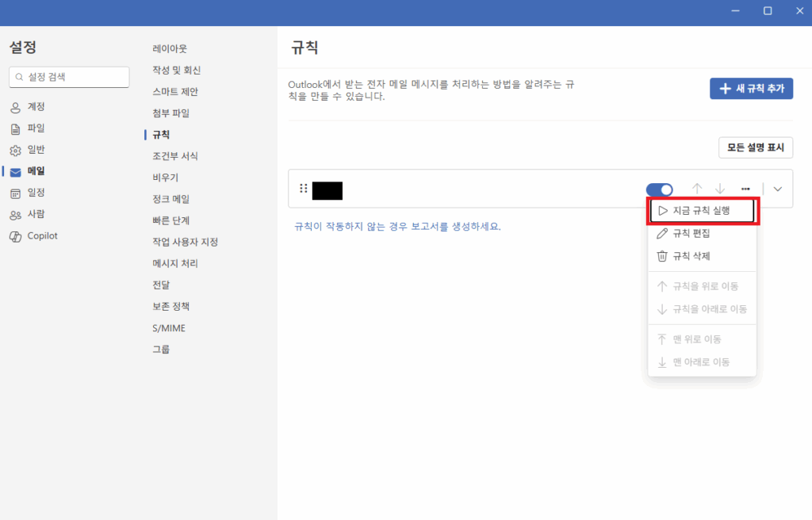Click inside the 설정 검색 search field
The image size is (812, 520).
coord(68,77)
